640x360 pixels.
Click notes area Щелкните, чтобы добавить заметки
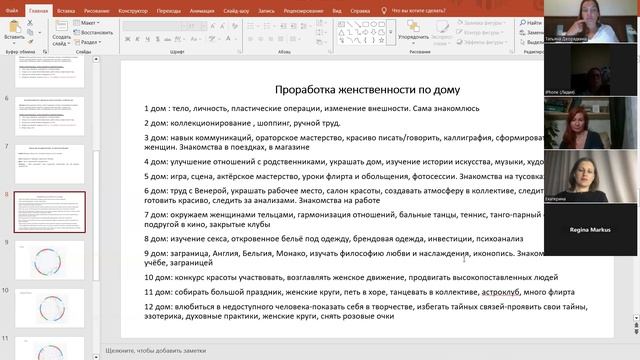point(156,351)
